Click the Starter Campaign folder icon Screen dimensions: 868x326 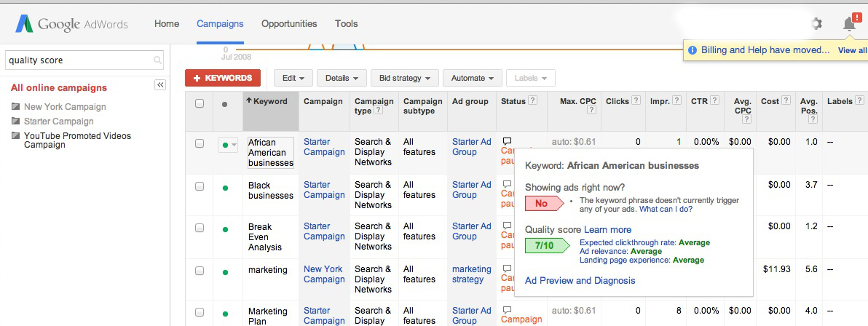click(15, 122)
